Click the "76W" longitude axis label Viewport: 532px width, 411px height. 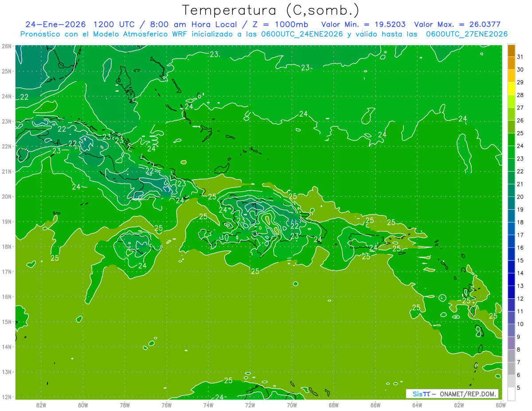[x=166, y=405]
